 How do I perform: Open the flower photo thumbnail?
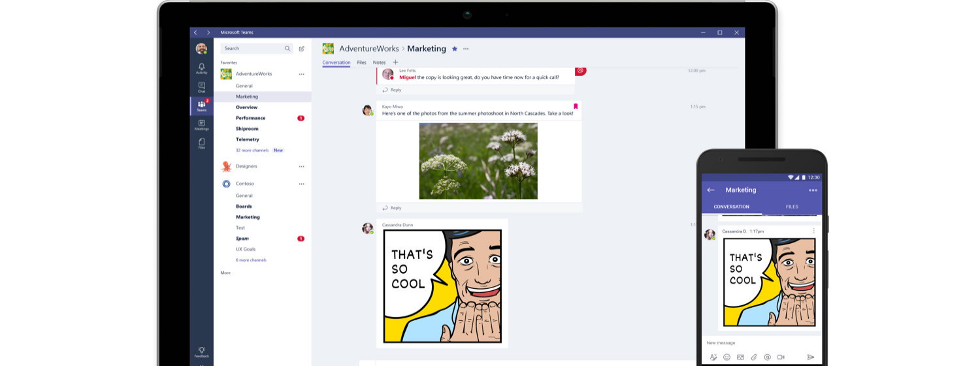478,161
